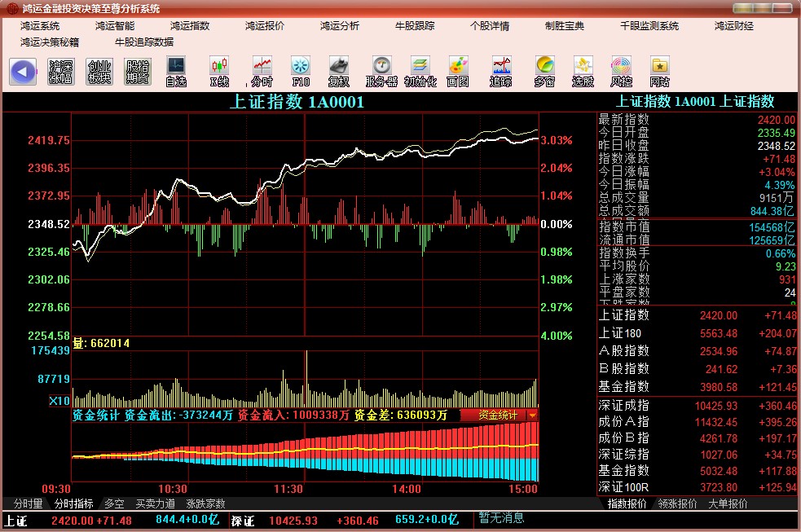Click the blue back arrow button
Screen dimensions: 801x532
coord(23,72)
